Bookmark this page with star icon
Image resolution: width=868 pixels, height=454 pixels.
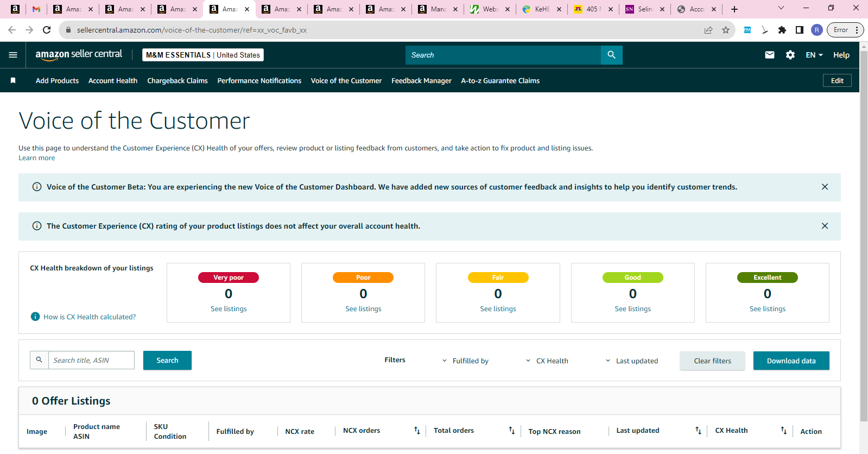click(x=725, y=30)
